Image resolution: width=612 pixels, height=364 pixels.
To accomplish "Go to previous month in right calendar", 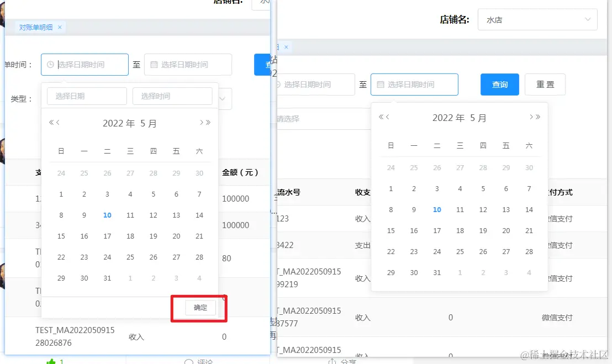I will pos(388,117).
